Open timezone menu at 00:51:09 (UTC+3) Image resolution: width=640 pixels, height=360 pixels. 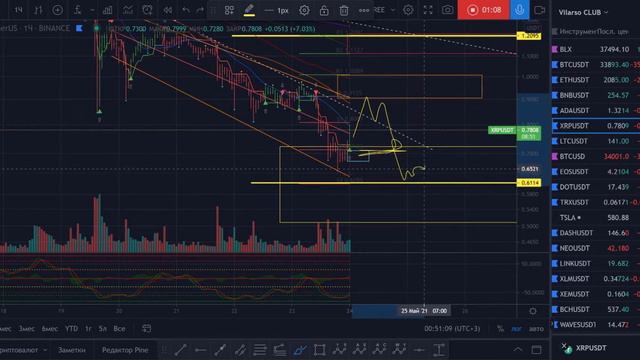452,329
